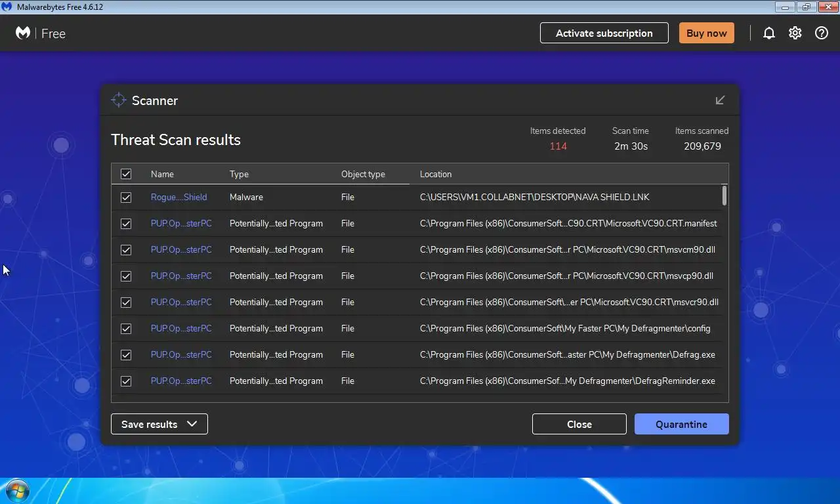Uncheck the Microsoft.VC90.CRT.manifest row checkbox
The width and height of the screenshot is (840, 504).
126,224
